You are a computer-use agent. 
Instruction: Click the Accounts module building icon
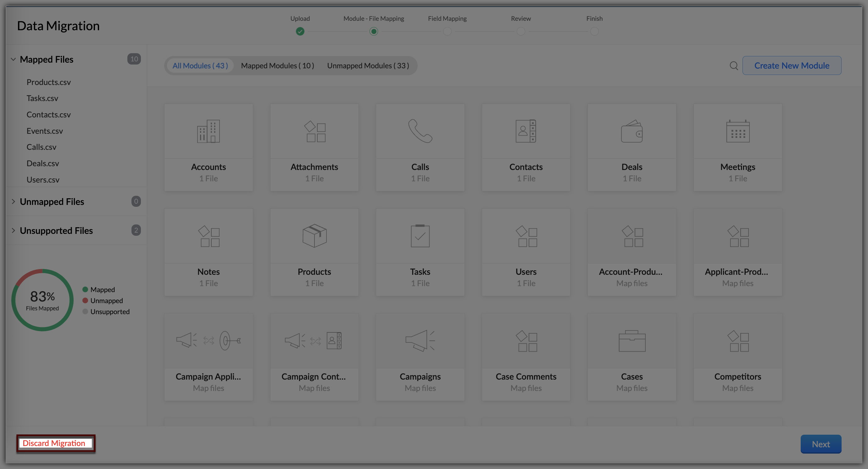pyautogui.click(x=208, y=131)
